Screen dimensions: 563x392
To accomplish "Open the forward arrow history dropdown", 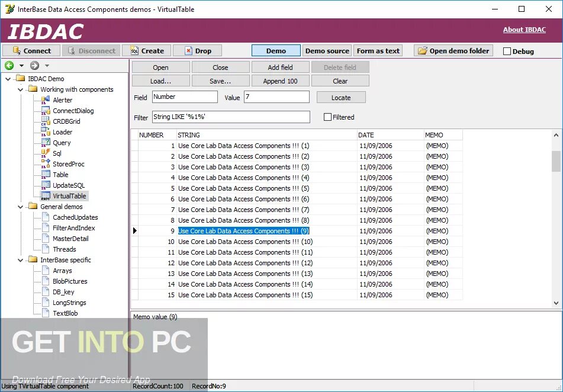I will coord(47,66).
